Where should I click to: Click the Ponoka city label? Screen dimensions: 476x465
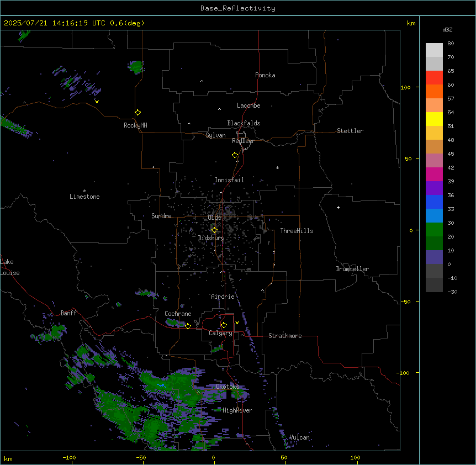[265, 75]
